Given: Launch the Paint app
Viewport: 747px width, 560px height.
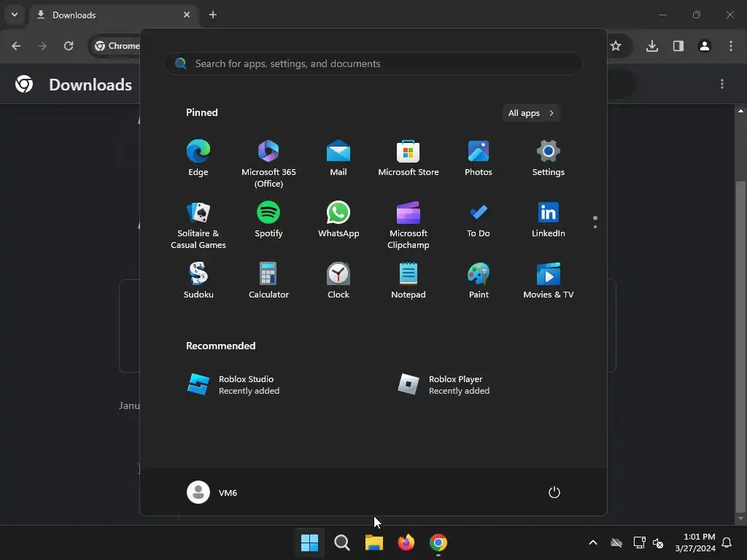Looking at the screenshot, I should [479, 281].
